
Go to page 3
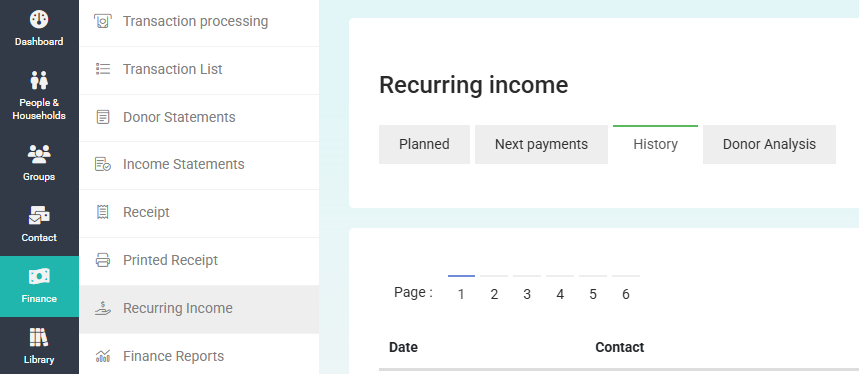pyautogui.click(x=527, y=294)
